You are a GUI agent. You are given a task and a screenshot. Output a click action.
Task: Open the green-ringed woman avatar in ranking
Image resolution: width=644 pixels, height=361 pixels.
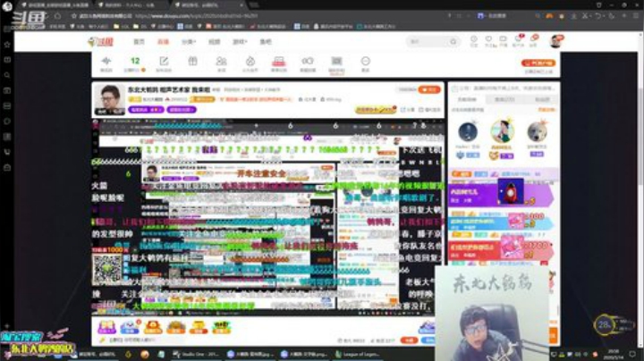point(502,131)
